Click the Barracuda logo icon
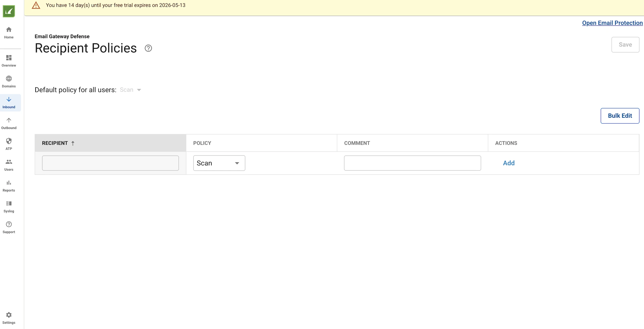The image size is (644, 329). pyautogui.click(x=9, y=11)
